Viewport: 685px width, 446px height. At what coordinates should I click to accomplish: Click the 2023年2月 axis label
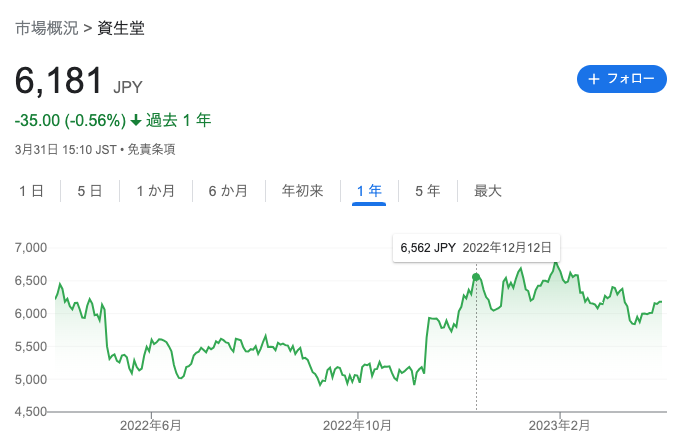click(559, 425)
